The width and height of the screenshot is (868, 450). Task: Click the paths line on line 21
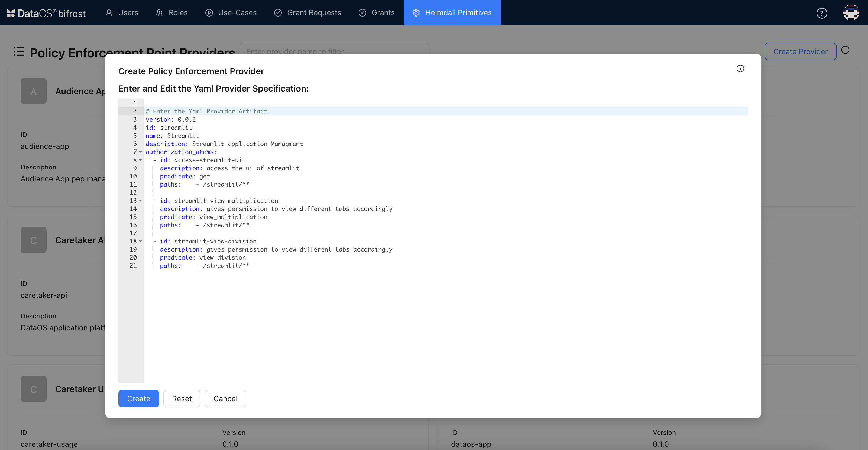[204, 265]
